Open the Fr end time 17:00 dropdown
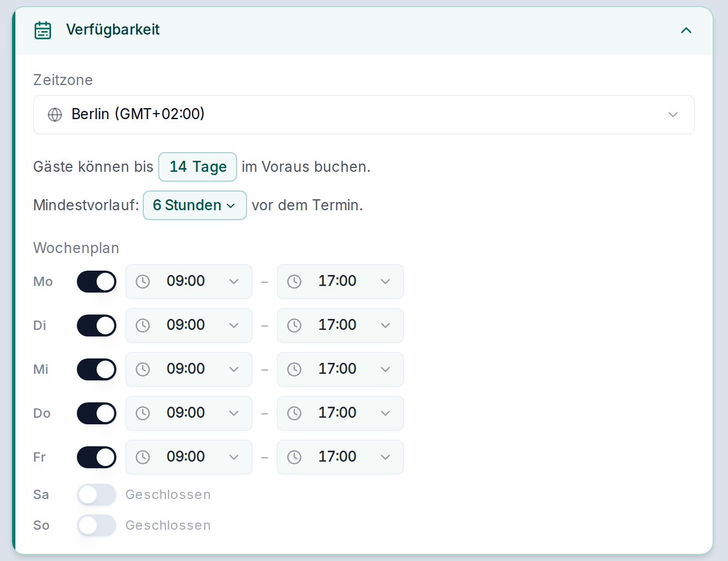The height and width of the screenshot is (561, 728). click(x=340, y=457)
